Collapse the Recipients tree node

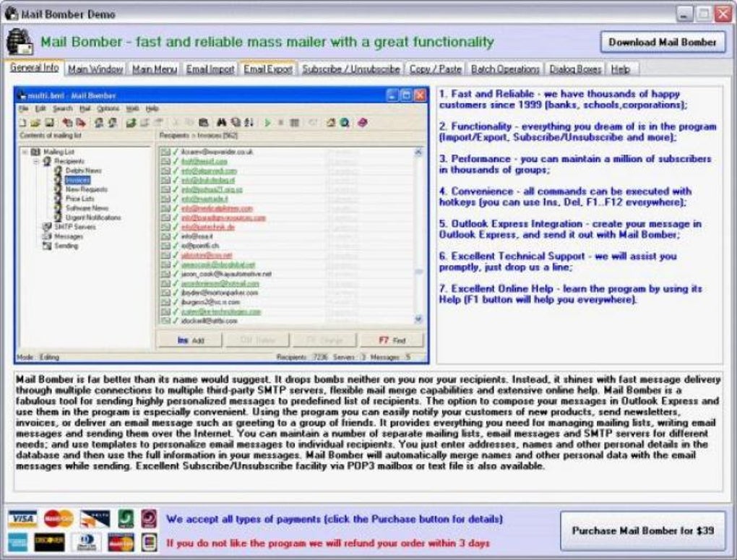[x=36, y=161]
